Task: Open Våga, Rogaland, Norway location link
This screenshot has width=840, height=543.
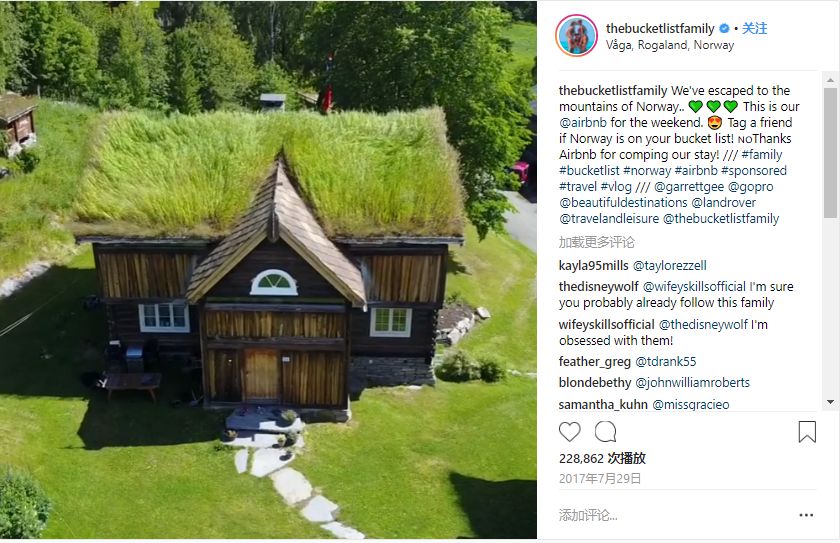Action: [670, 45]
